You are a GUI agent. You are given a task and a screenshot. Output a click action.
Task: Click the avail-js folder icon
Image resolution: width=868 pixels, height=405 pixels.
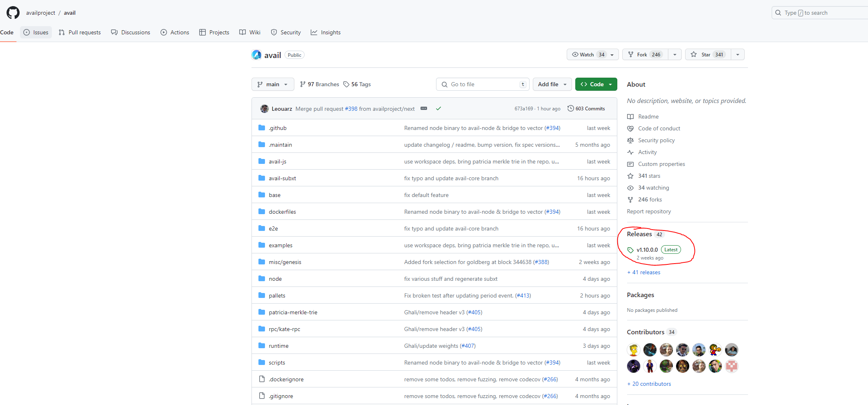[262, 161]
